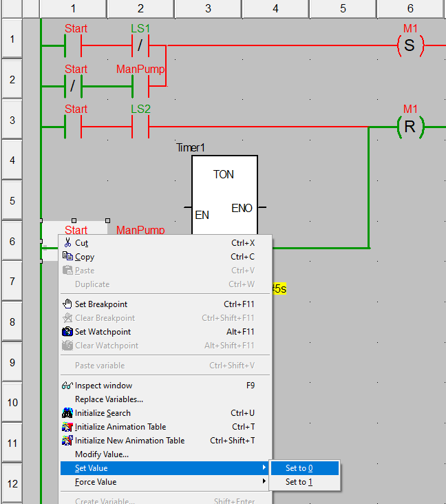Select the LS2 contact in row 3
This screenshot has height=504, width=446.
click(x=140, y=127)
